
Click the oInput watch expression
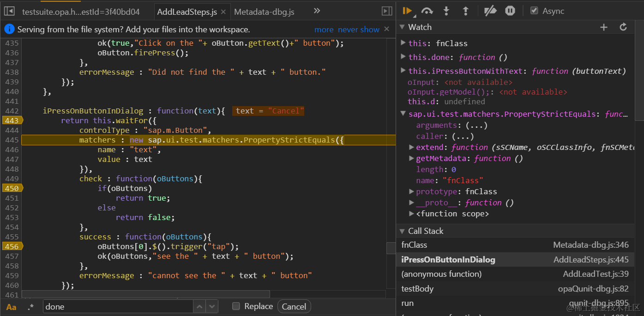click(460, 82)
